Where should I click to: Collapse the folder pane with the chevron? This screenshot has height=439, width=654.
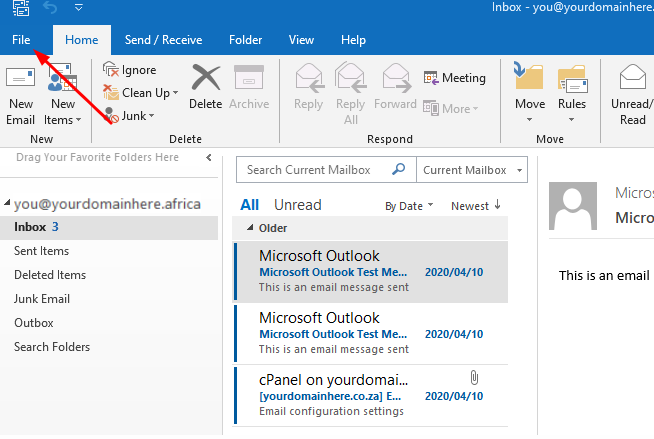208,158
